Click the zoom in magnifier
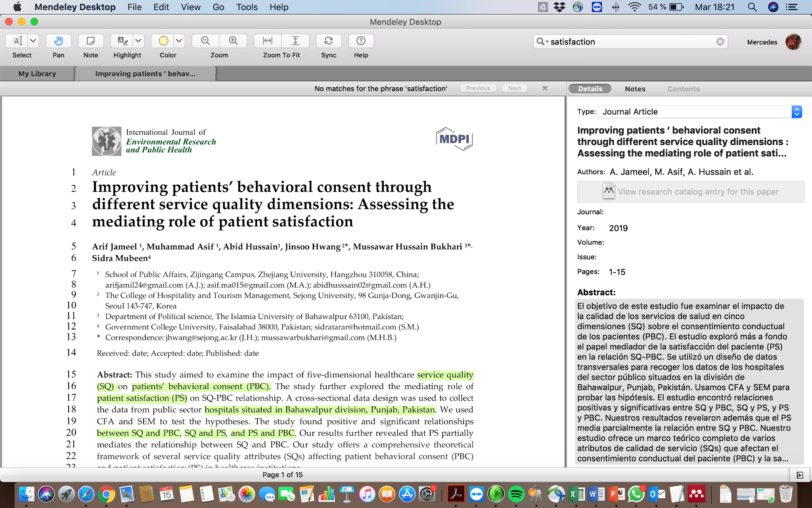The height and width of the screenshot is (508, 812). tap(233, 41)
